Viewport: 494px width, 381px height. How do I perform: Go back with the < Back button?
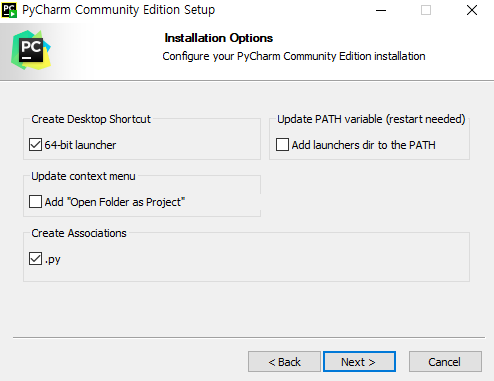pos(284,362)
